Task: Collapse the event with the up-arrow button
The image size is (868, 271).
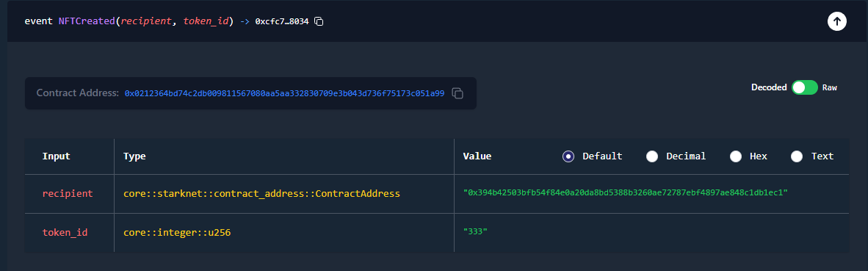Action: point(836,21)
